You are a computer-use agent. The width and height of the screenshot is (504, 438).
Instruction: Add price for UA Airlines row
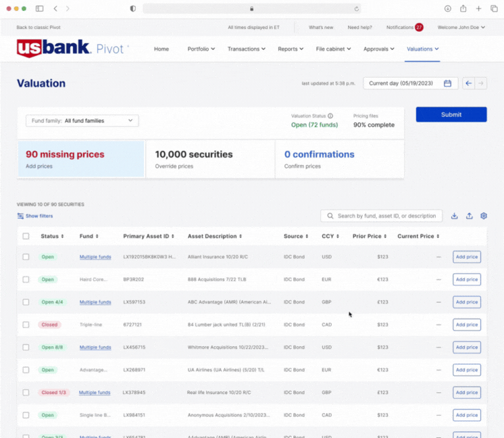coord(467,370)
